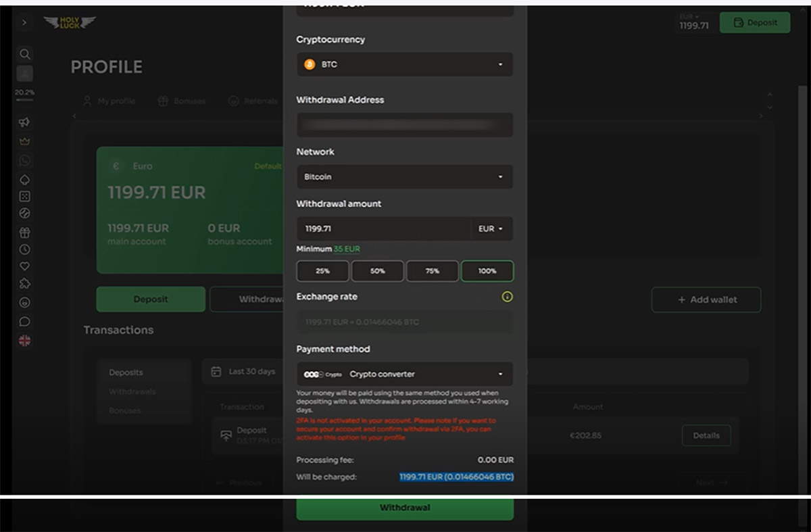The image size is (811, 532).
Task: Click the UK flag language icon
Action: click(x=24, y=341)
